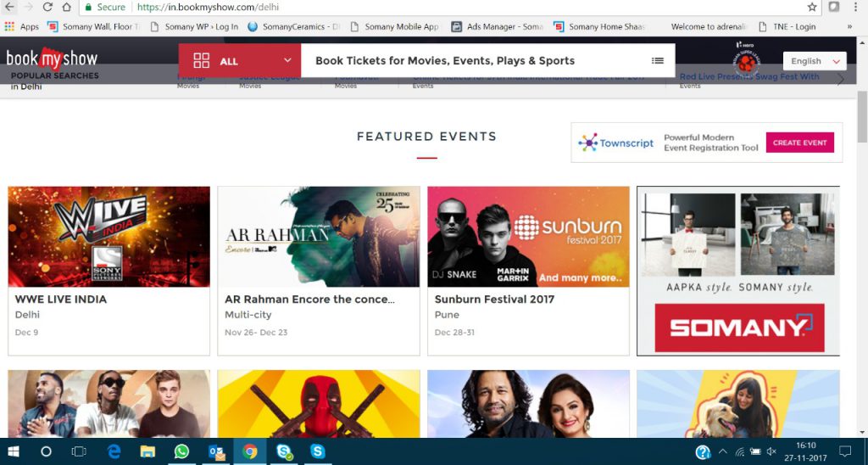868x465 pixels.
Task: Open Sunburn festival 2017 poster image
Action: (x=529, y=237)
